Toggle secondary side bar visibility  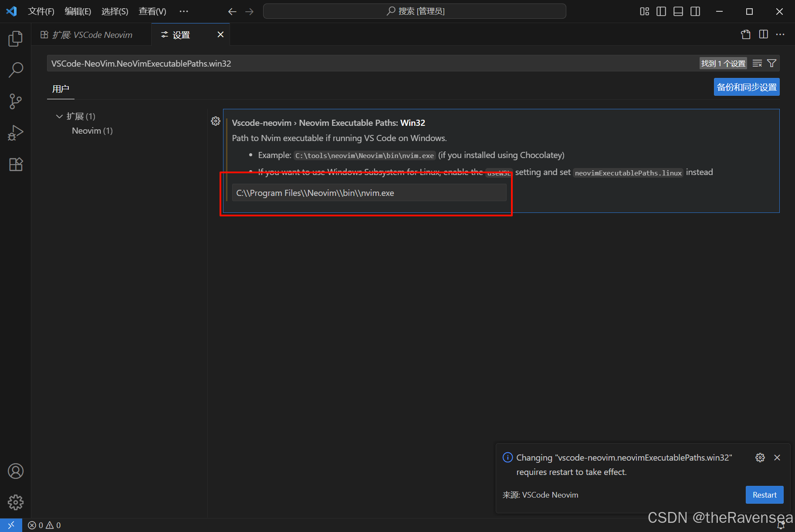(x=695, y=11)
